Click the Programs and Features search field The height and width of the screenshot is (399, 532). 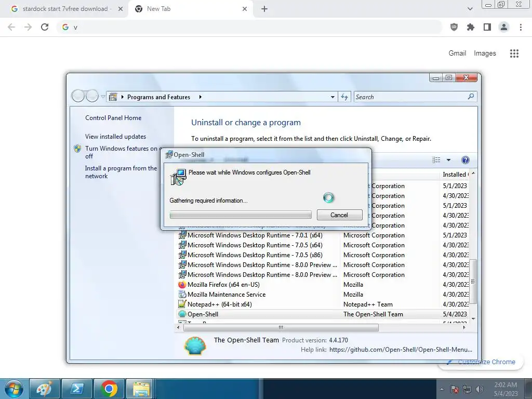(x=410, y=97)
